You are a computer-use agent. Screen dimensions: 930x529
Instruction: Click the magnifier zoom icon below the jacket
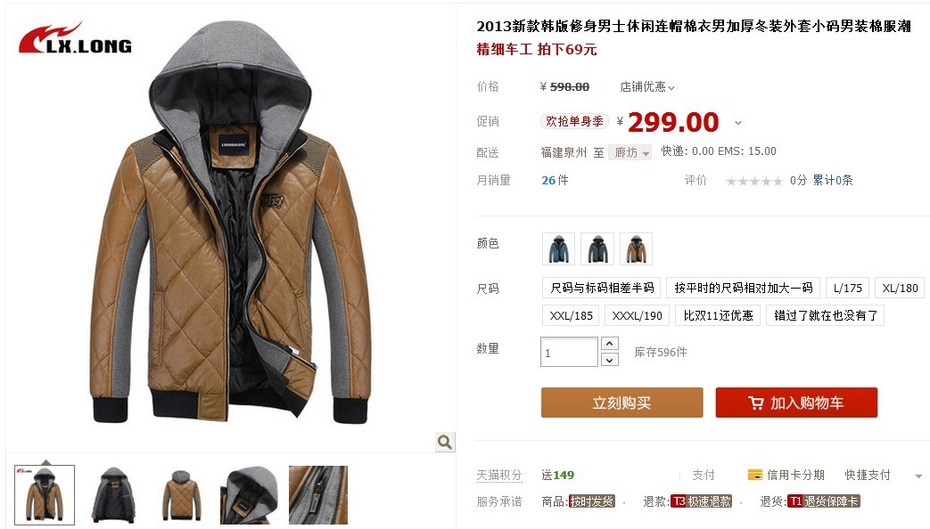tap(444, 442)
